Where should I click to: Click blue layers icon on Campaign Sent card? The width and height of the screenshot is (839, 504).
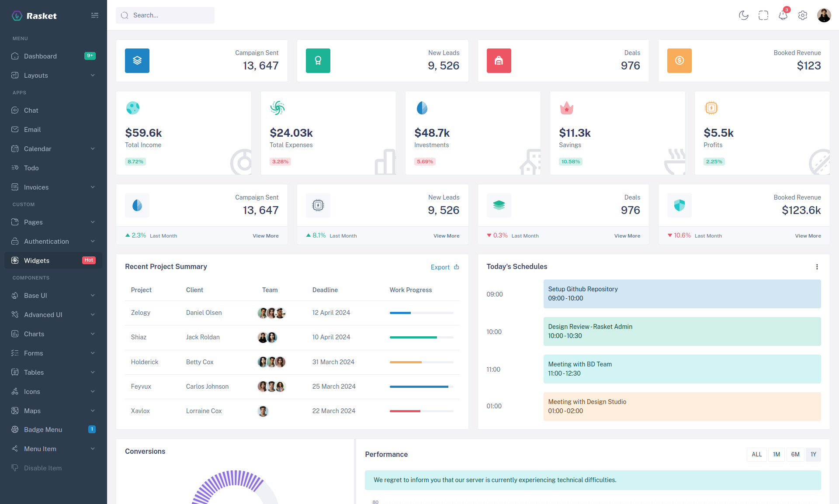coord(137,61)
